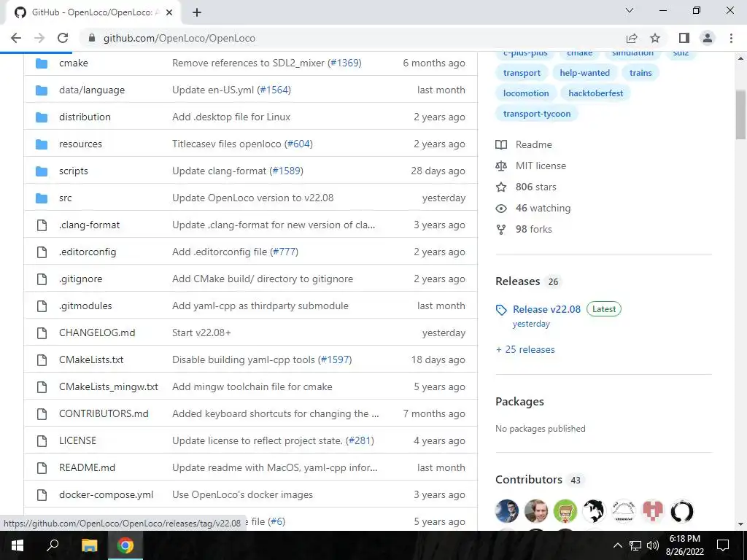
Task: Open pull request #1564 link
Action: 275,90
